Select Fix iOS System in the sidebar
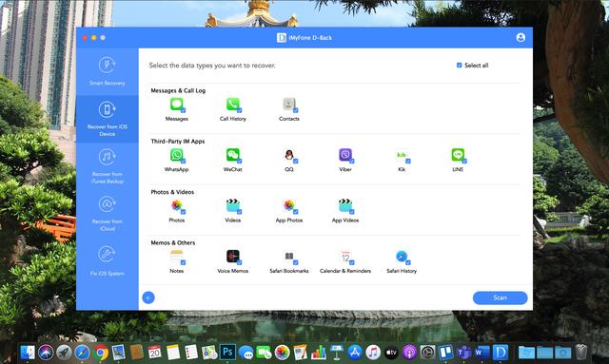 (x=108, y=260)
